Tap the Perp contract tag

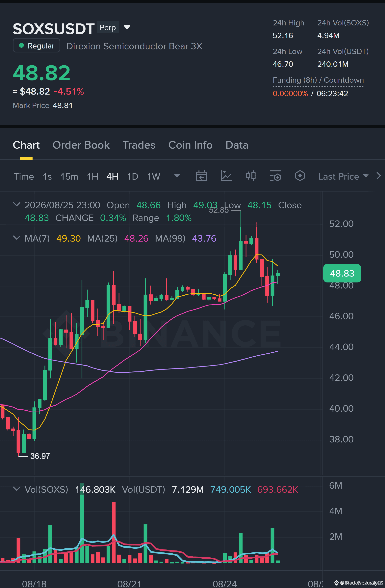(x=108, y=27)
